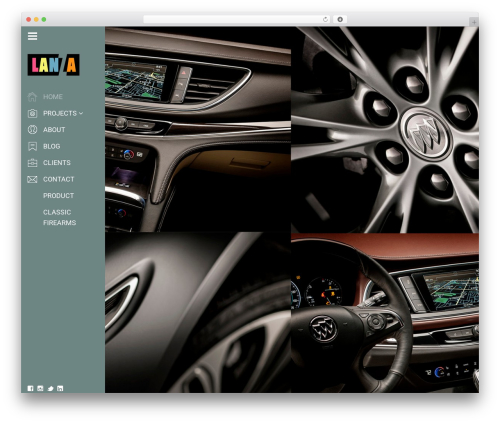The width and height of the screenshot is (500, 423).
Task: Open the Buick alloy wheel photo
Action: point(385,130)
